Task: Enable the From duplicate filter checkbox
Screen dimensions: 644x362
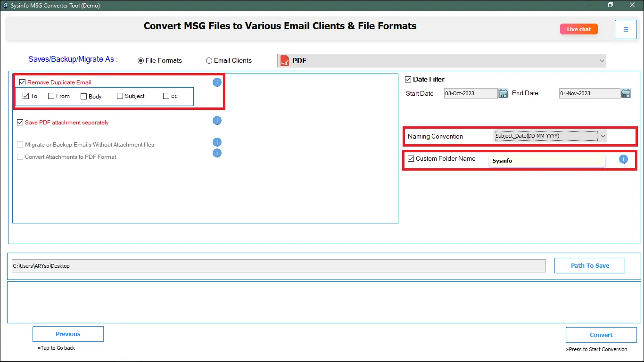Action: tap(51, 96)
